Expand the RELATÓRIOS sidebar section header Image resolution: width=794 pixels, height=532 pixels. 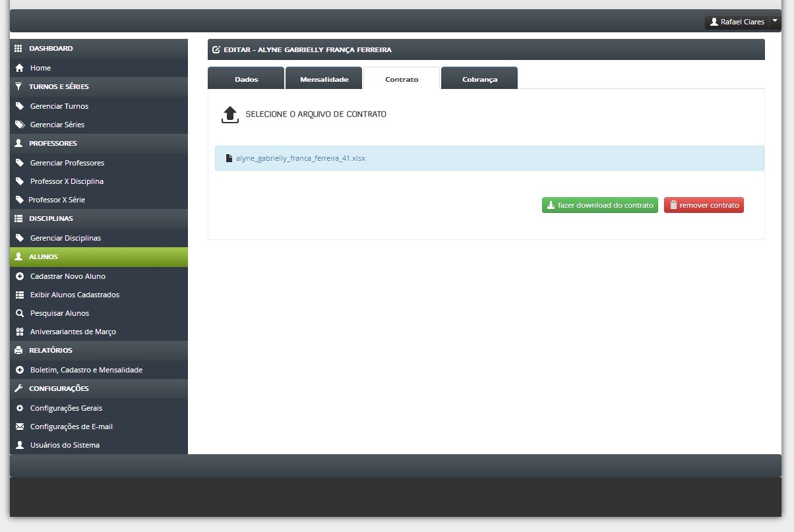(99, 350)
